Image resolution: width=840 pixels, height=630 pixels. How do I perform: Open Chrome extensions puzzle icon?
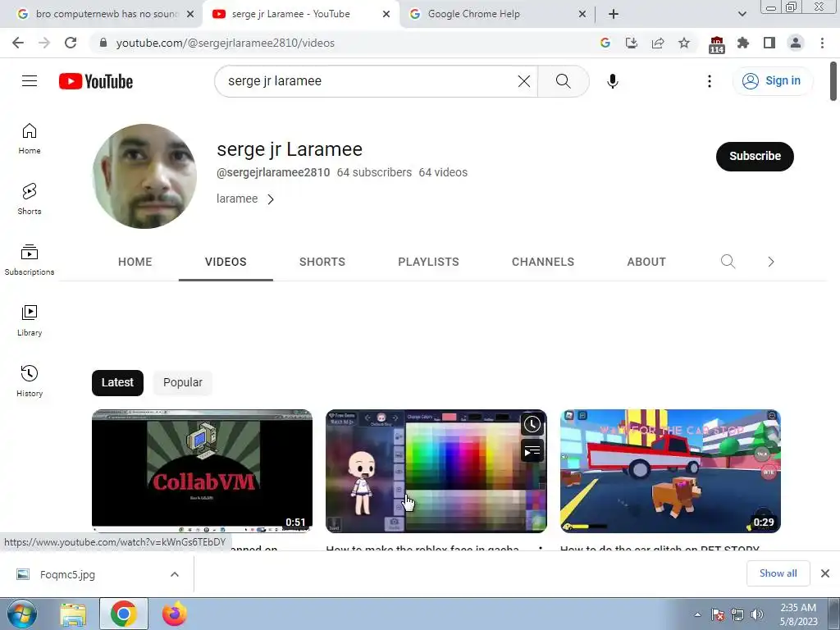click(x=742, y=43)
